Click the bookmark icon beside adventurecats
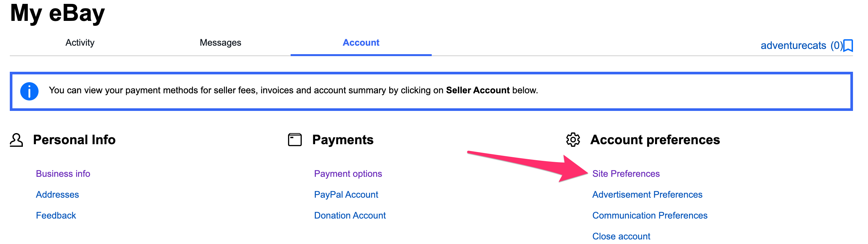The height and width of the screenshot is (244, 868). (848, 45)
